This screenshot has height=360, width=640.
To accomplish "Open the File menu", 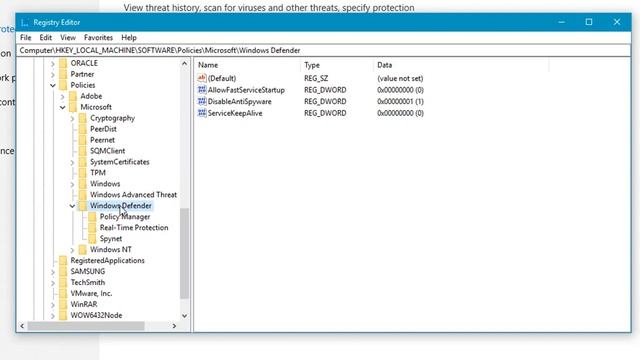I will 25,38.
